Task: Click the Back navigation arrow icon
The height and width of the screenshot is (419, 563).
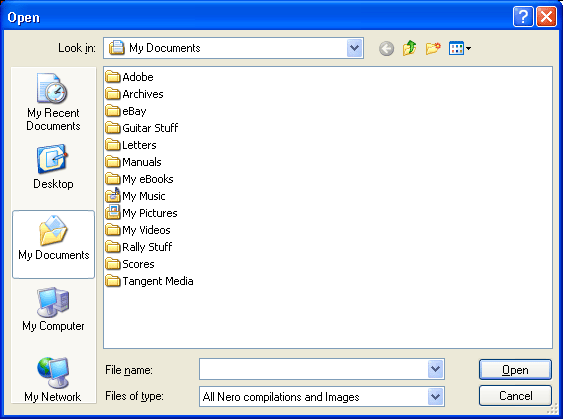Action: pos(386,48)
